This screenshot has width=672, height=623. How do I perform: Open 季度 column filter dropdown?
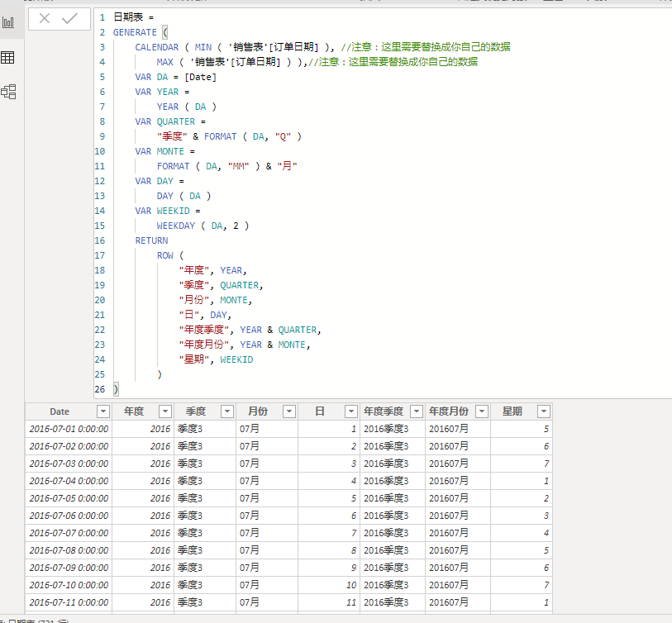(x=227, y=411)
